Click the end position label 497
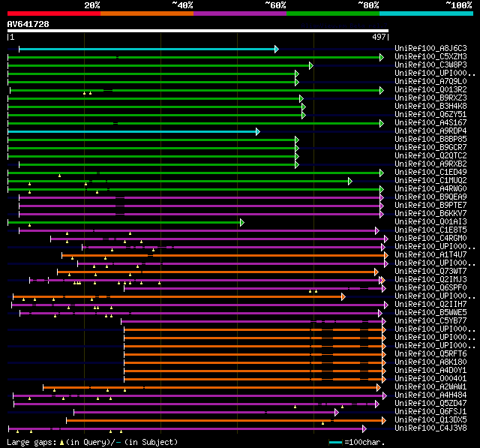The image size is (480, 448). (379, 37)
